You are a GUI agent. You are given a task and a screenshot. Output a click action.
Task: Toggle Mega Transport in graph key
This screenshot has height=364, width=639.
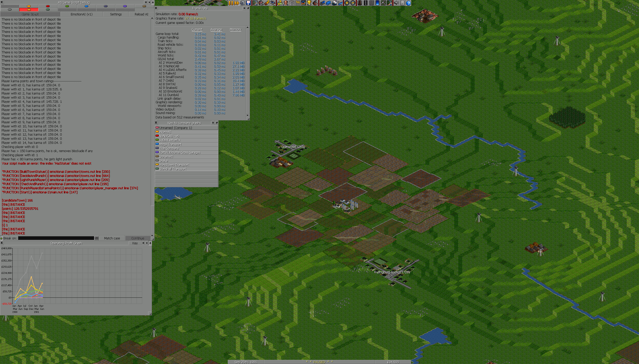pyautogui.click(x=186, y=144)
